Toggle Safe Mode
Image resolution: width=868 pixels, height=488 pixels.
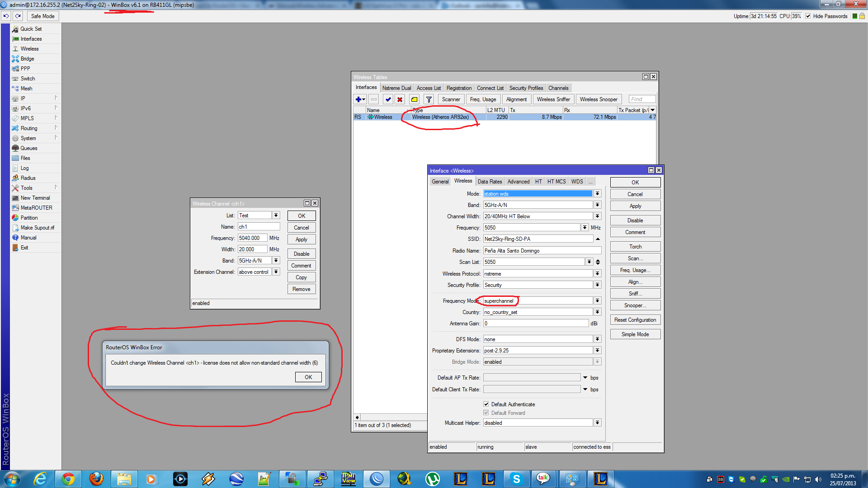(x=42, y=16)
